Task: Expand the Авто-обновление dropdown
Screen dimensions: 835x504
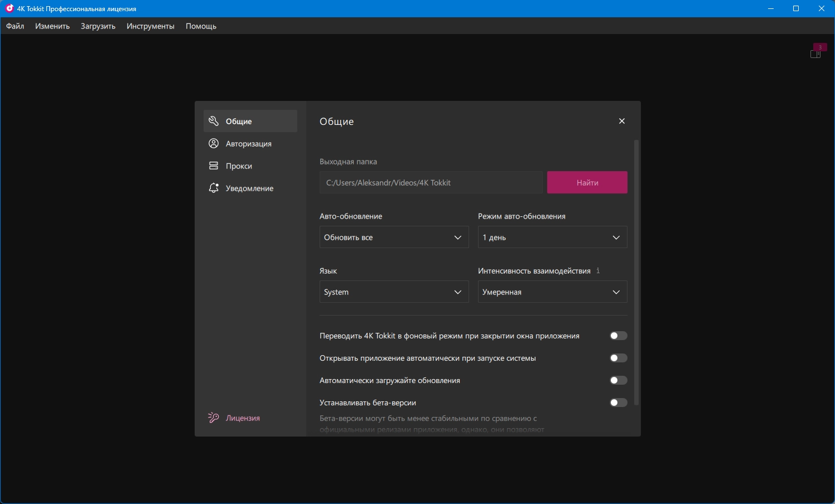Action: (x=394, y=237)
